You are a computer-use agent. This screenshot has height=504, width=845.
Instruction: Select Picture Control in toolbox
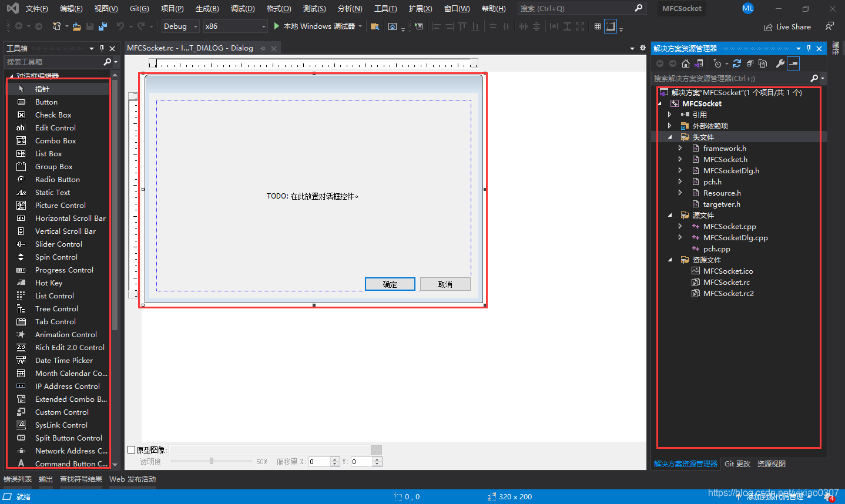pyautogui.click(x=58, y=205)
